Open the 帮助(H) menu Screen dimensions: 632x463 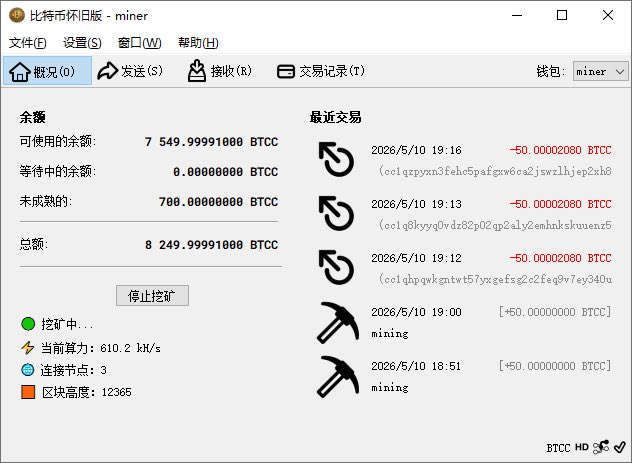tap(198, 43)
